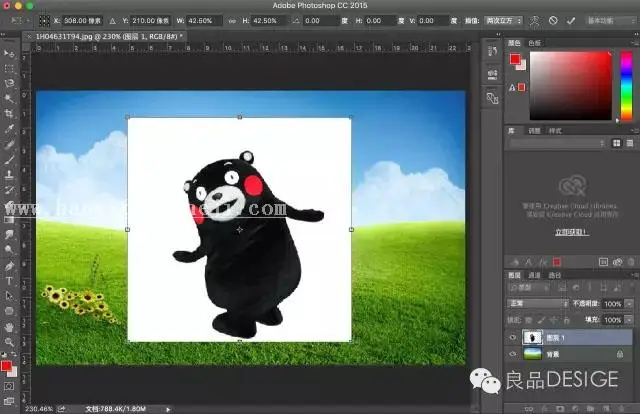Select the Magic Wand tool
The width and height of the screenshot is (640, 414).
(x=9, y=98)
